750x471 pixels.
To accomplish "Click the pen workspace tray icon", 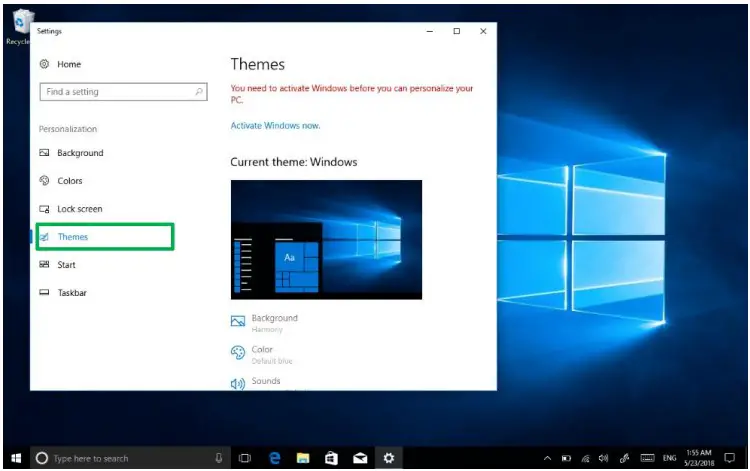I will pyautogui.click(x=624, y=458).
